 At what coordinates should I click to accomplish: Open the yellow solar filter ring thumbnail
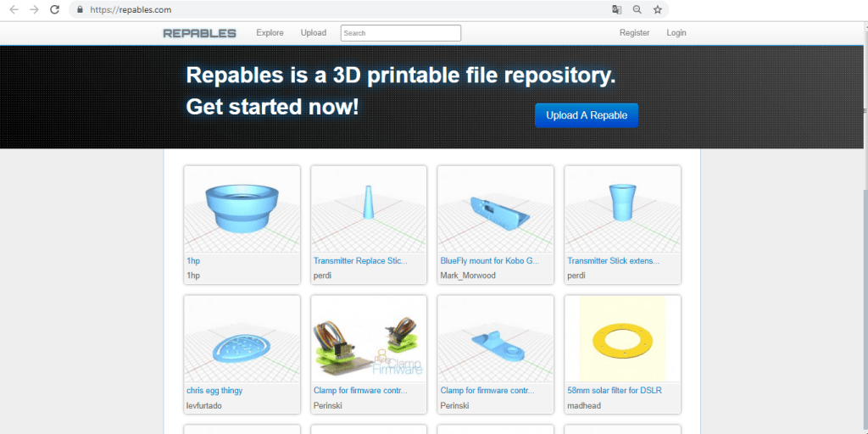pos(623,339)
